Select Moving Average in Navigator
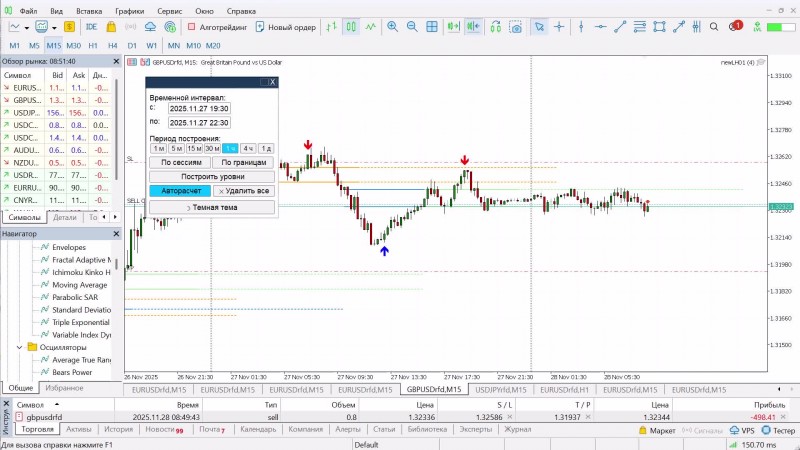 point(80,285)
